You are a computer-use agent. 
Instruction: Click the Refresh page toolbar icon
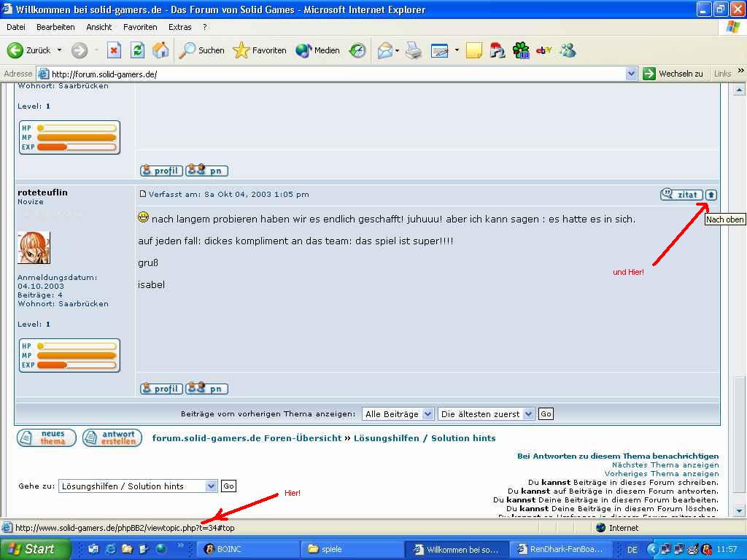[x=137, y=50]
